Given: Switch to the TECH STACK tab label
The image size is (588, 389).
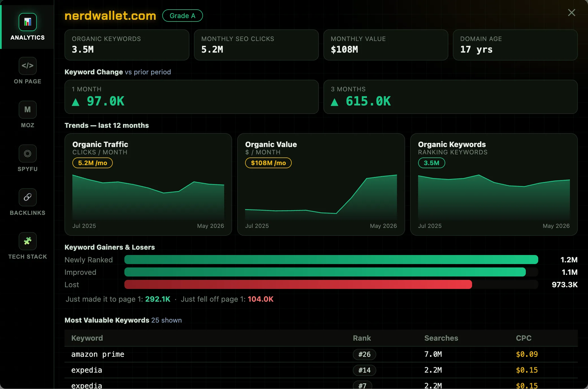Looking at the screenshot, I should [28, 257].
